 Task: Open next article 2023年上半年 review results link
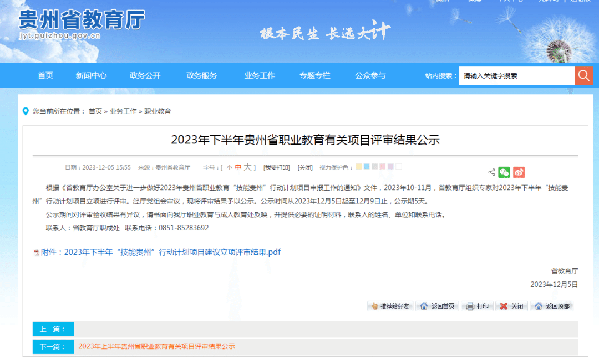pyautogui.click(x=156, y=346)
